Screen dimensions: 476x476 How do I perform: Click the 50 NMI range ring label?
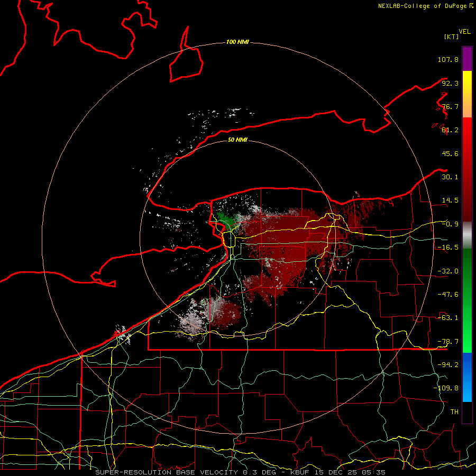(x=237, y=140)
